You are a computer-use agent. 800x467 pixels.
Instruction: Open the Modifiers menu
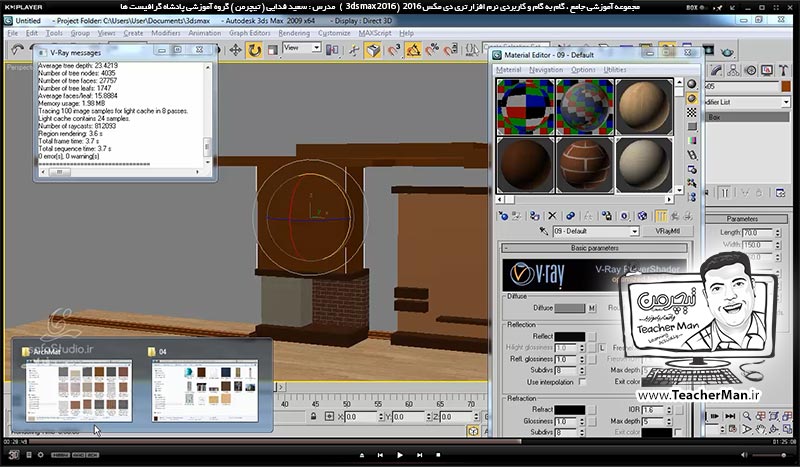(x=166, y=33)
